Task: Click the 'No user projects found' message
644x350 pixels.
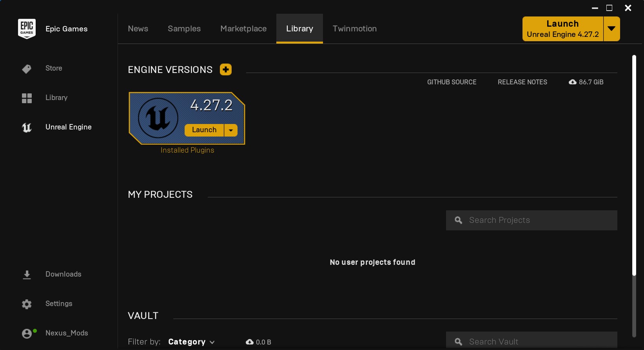Action: pyautogui.click(x=372, y=262)
